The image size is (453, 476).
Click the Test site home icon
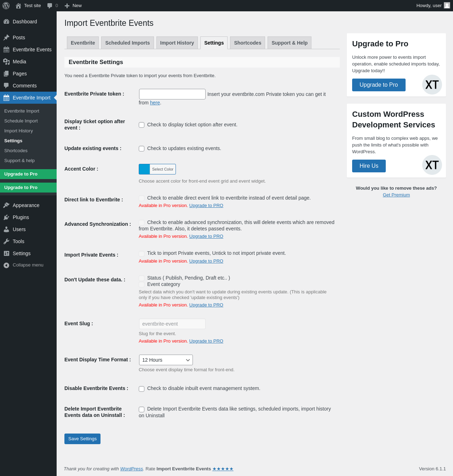click(18, 6)
